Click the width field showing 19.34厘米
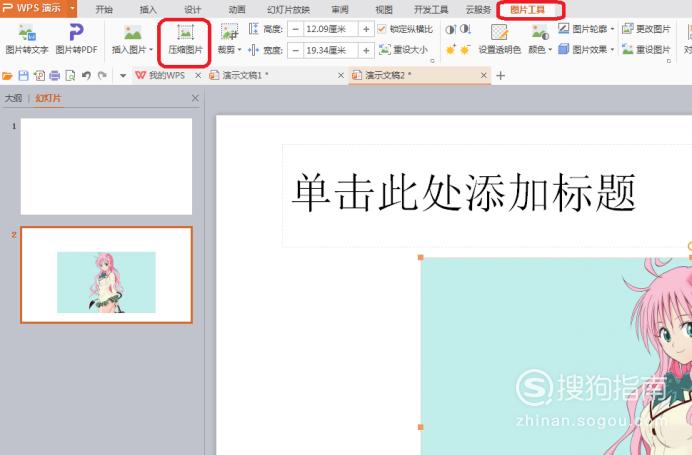Viewport: 692px width, 455px height. coord(331,50)
